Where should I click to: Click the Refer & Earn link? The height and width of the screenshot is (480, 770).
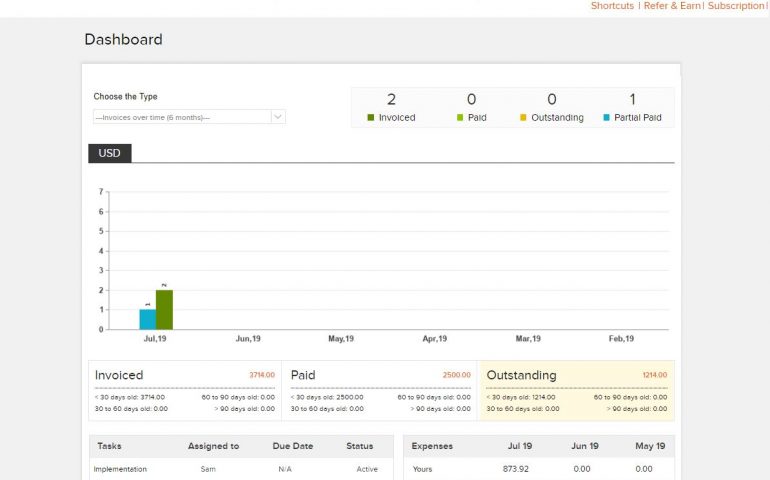(x=672, y=6)
